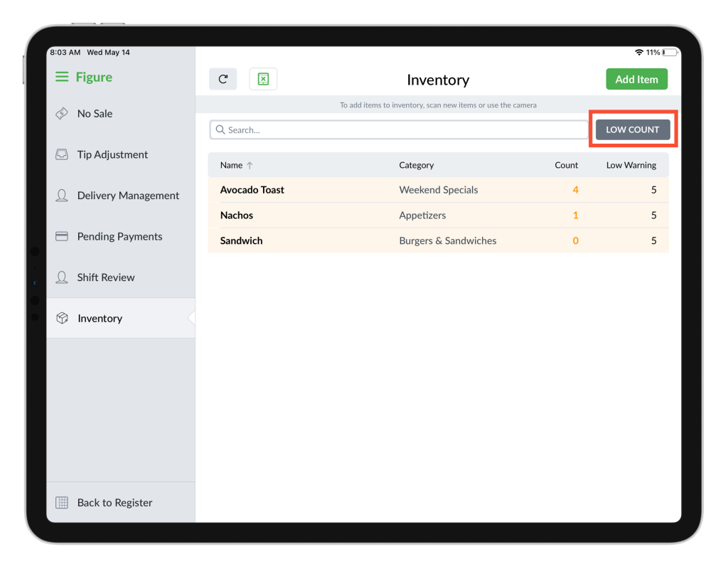
Task: Go Back to Register
Action: pos(121,503)
